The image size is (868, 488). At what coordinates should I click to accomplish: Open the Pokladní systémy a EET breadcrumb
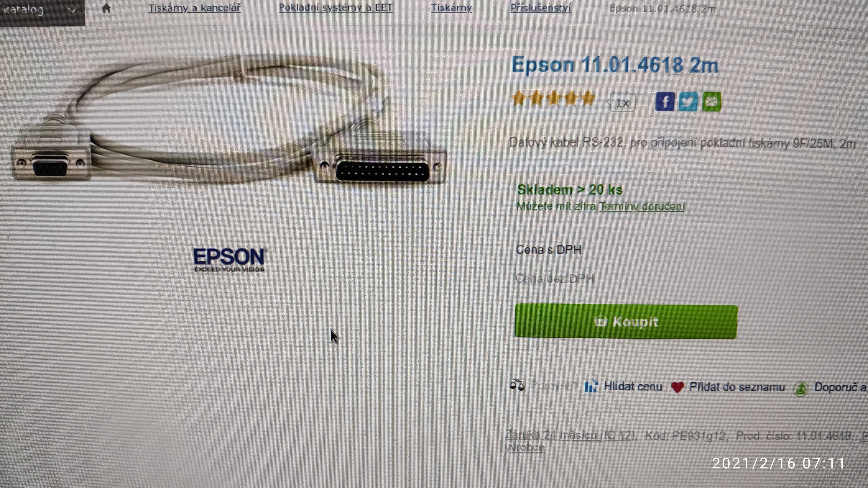(x=336, y=8)
